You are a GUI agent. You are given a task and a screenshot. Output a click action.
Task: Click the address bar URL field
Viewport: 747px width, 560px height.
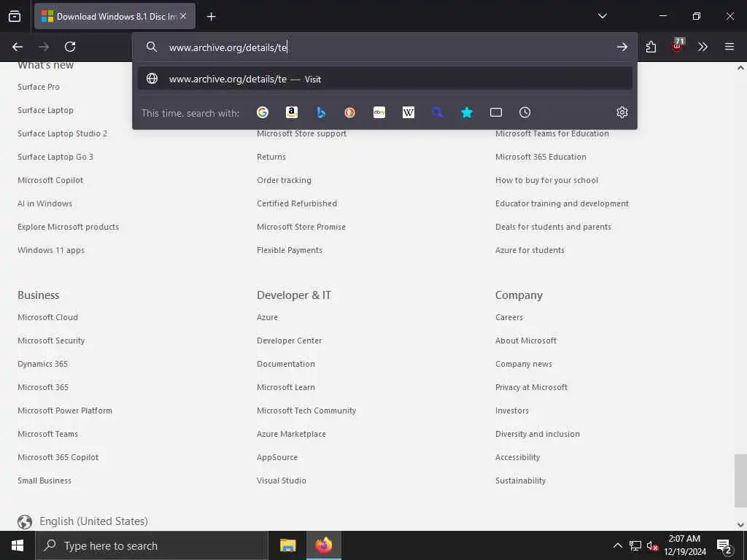point(386,47)
